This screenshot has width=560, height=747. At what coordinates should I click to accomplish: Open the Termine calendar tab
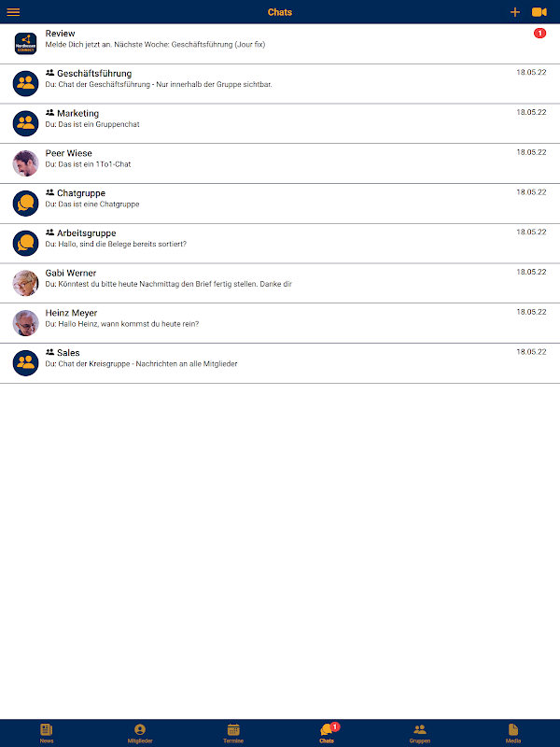[x=233, y=733]
